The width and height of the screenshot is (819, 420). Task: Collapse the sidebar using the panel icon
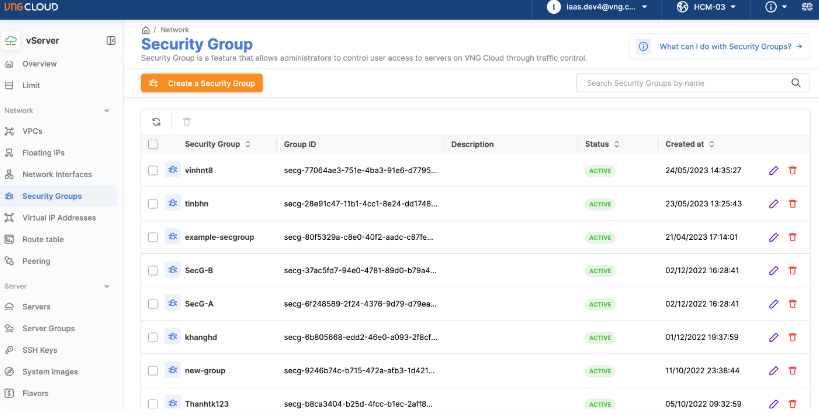tap(111, 41)
